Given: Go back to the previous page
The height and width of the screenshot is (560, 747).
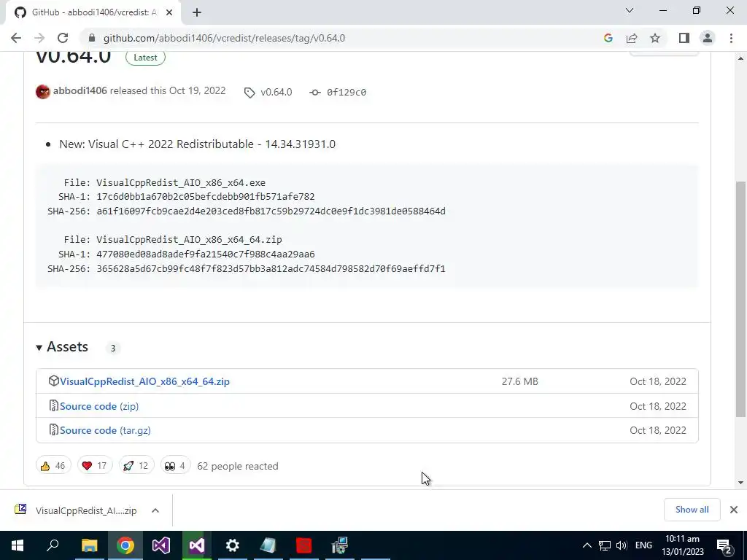Looking at the screenshot, I should 16,38.
